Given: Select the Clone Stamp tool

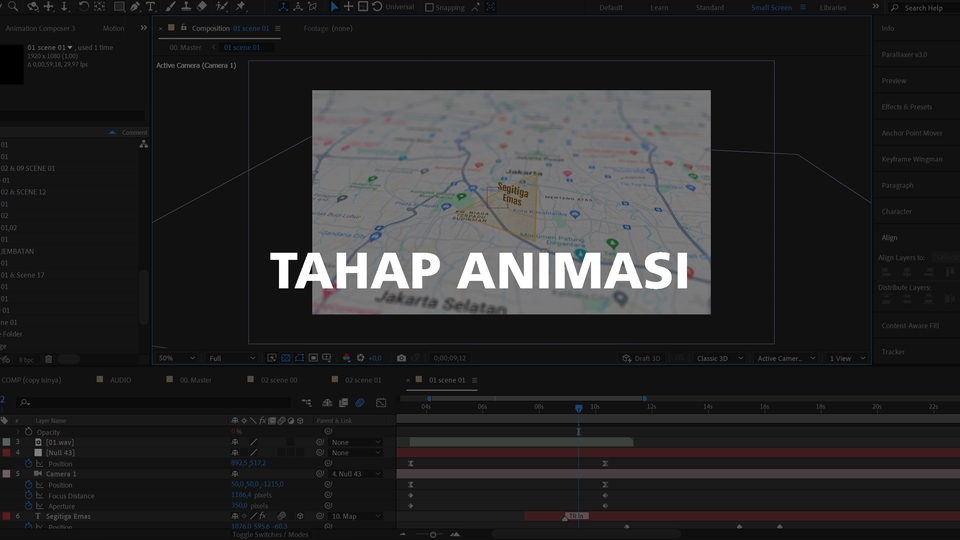Looking at the screenshot, I should (x=186, y=7).
